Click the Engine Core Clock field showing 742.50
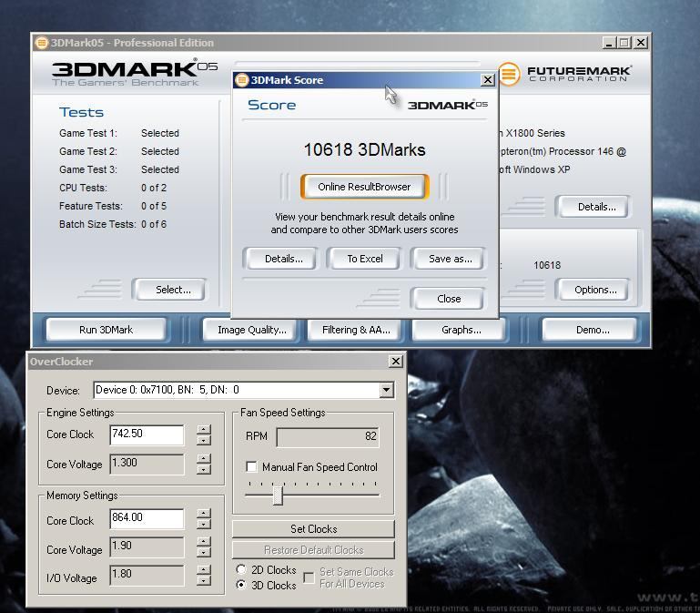The width and height of the screenshot is (700, 613). click(x=147, y=434)
